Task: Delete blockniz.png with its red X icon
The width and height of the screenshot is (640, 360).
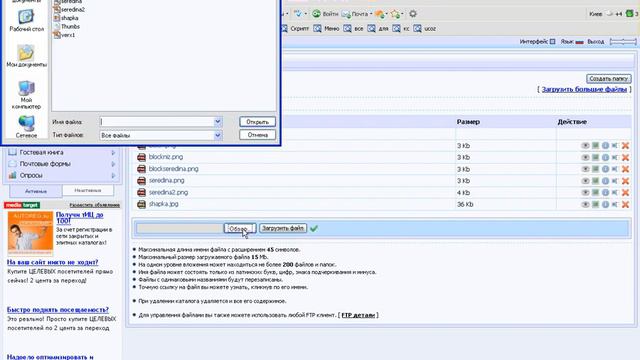Action: 625,158
